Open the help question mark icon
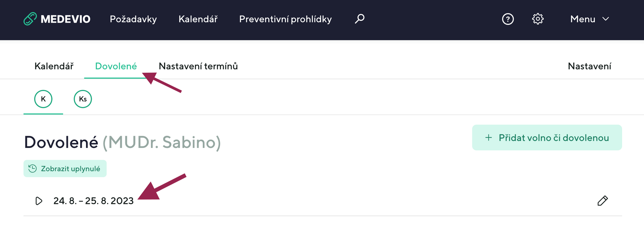This screenshot has width=644, height=252. pos(507,19)
